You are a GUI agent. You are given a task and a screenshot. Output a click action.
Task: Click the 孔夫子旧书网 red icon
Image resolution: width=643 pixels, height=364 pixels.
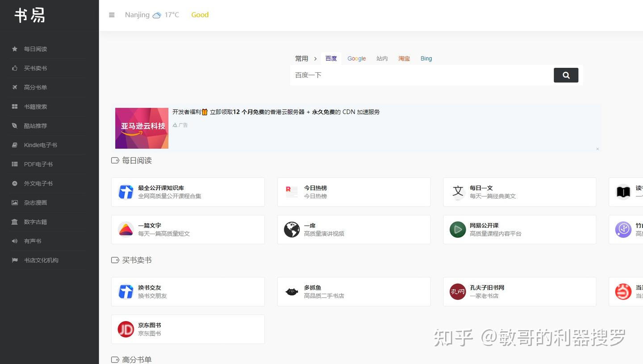[x=458, y=292]
